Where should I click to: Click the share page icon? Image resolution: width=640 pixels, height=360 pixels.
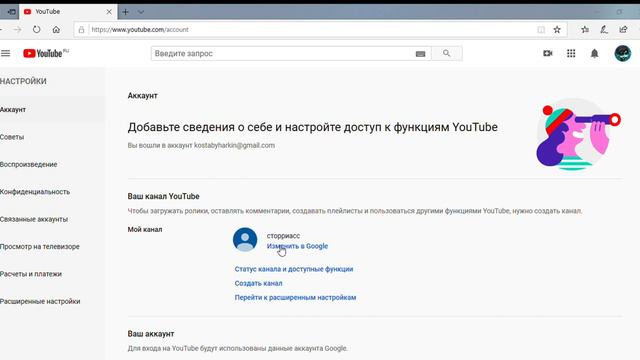point(623,29)
